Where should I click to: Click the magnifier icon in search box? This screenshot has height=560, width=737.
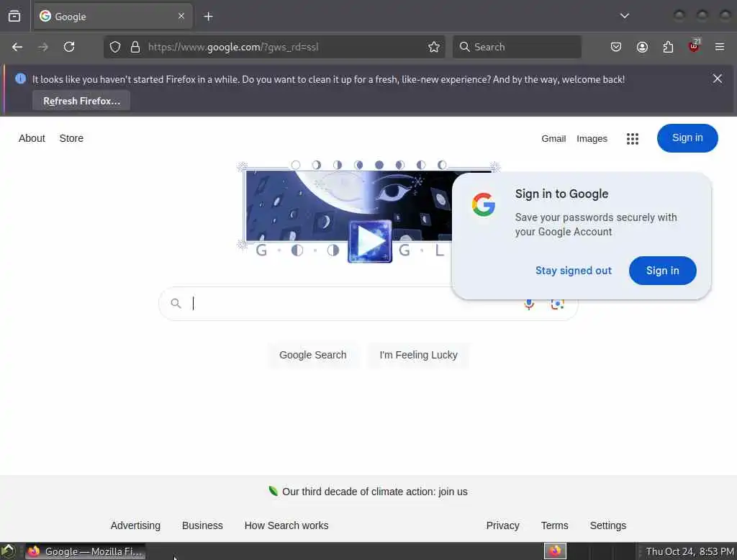tap(176, 304)
